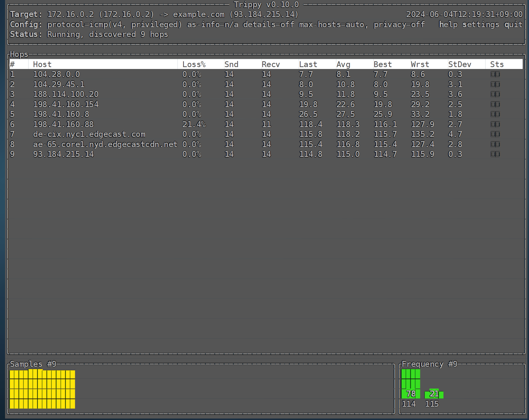The height and width of the screenshot is (420, 529).
Task: Select the 93.184.215.14 host in hops list
Action: coord(63,154)
